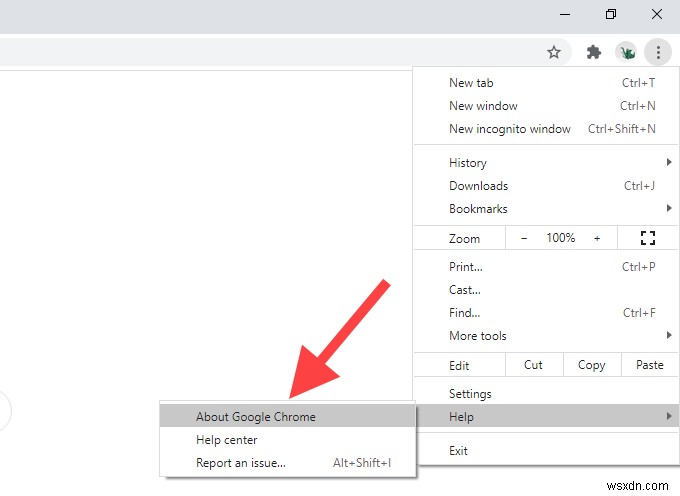Click the three-dot Chrome menu button
The height and width of the screenshot is (496, 680).
coord(658,52)
